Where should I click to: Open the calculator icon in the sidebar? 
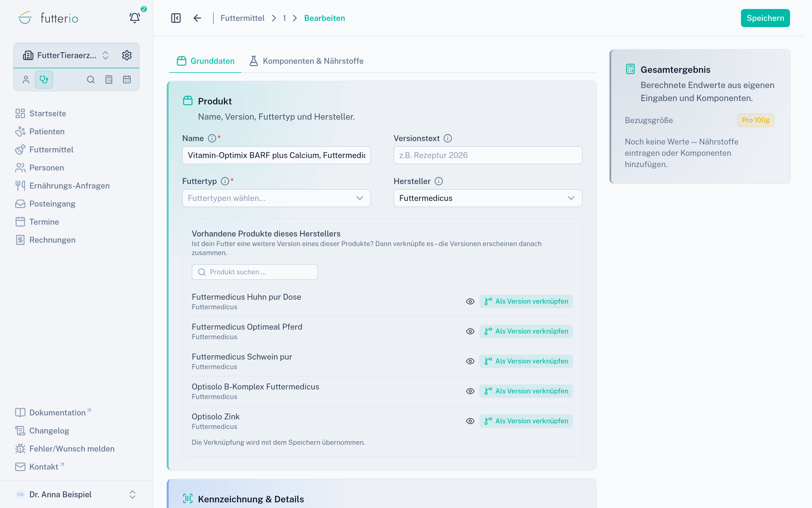click(x=109, y=80)
